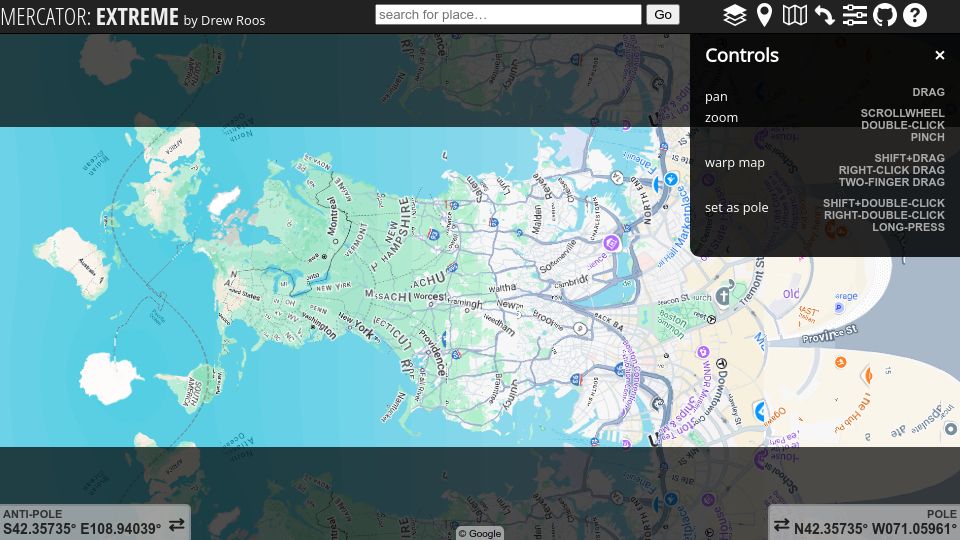Open the sliders settings icon
The image size is (960, 540).
pos(854,15)
